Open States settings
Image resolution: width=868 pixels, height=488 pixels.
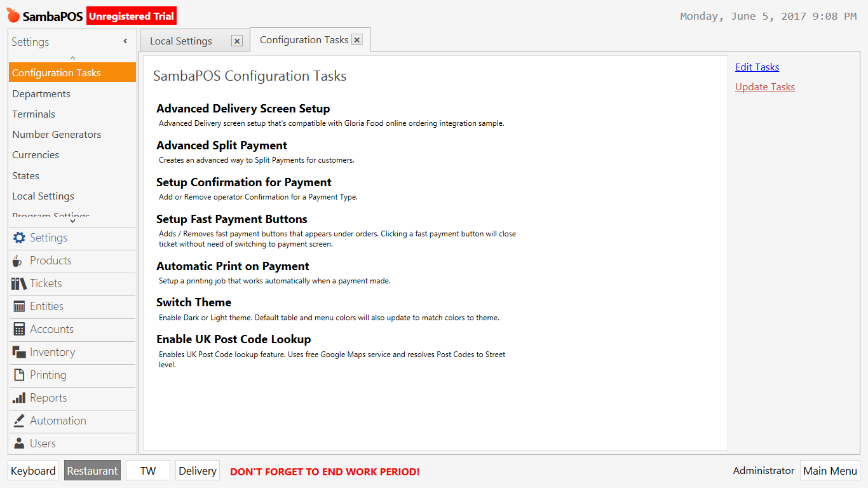[72, 175]
